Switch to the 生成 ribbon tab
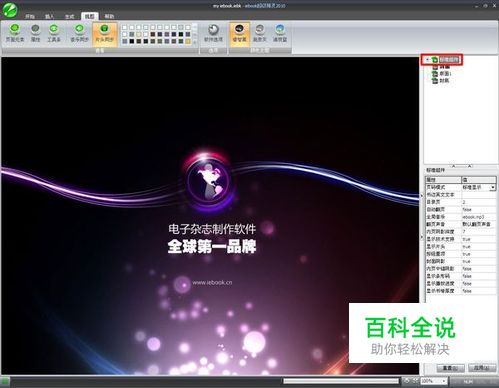Viewport: 499px width, 388px height. [69, 16]
